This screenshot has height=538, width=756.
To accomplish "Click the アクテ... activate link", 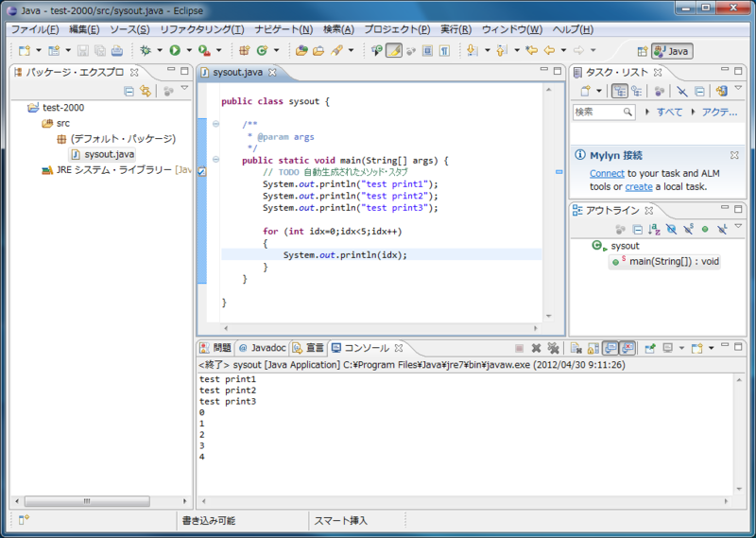I will tap(719, 112).
